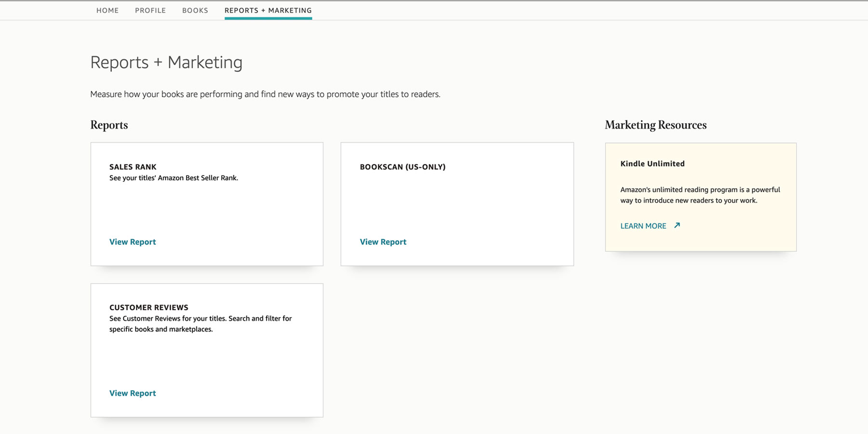Click the BOOKSCAN (US-ONLY) heading
The height and width of the screenshot is (434, 868).
pos(403,167)
